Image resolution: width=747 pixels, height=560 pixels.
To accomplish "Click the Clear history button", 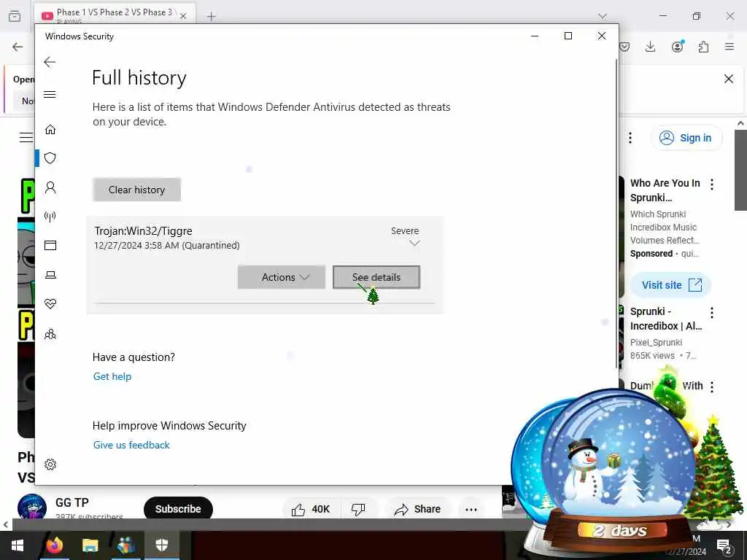I will coord(136,190).
